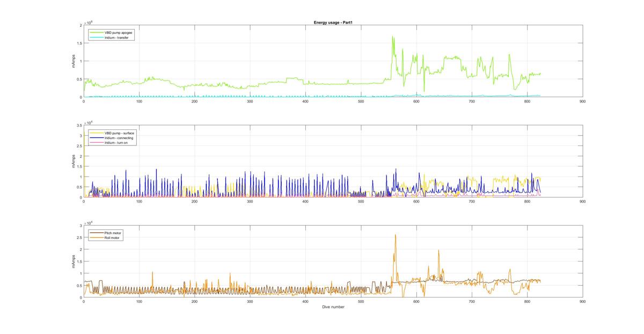
Task: Click the 'Dive number' x-axis label
Action: click(x=333, y=307)
